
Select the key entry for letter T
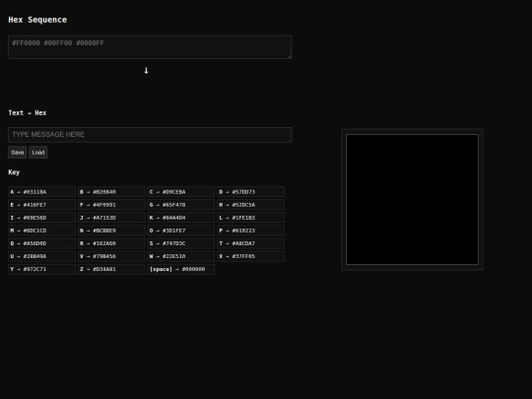[250, 243]
